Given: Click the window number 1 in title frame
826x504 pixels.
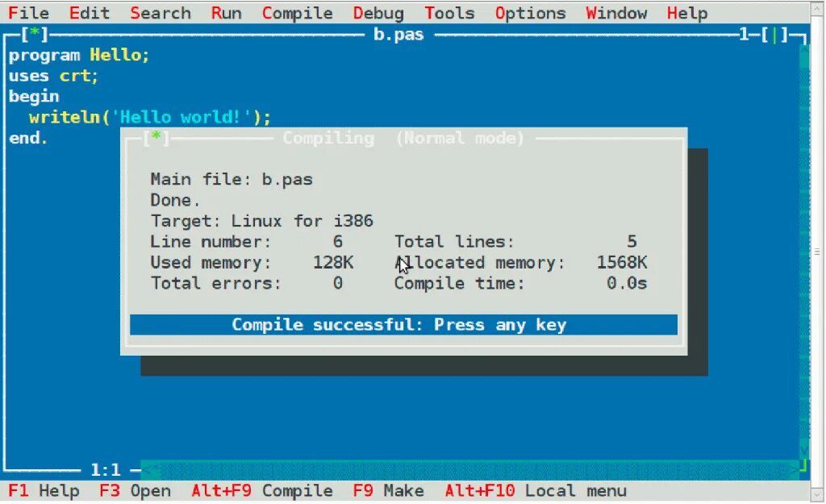Looking at the screenshot, I should pos(744,35).
